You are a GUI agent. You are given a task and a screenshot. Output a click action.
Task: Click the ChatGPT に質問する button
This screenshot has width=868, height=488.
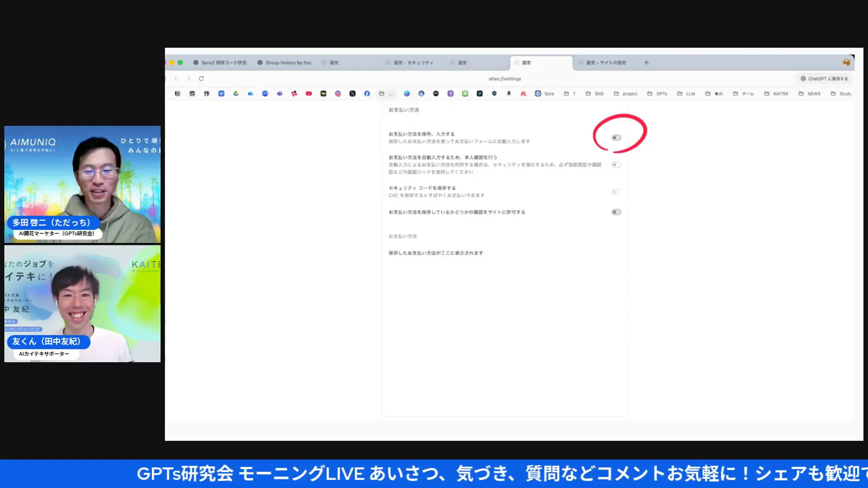click(x=824, y=78)
